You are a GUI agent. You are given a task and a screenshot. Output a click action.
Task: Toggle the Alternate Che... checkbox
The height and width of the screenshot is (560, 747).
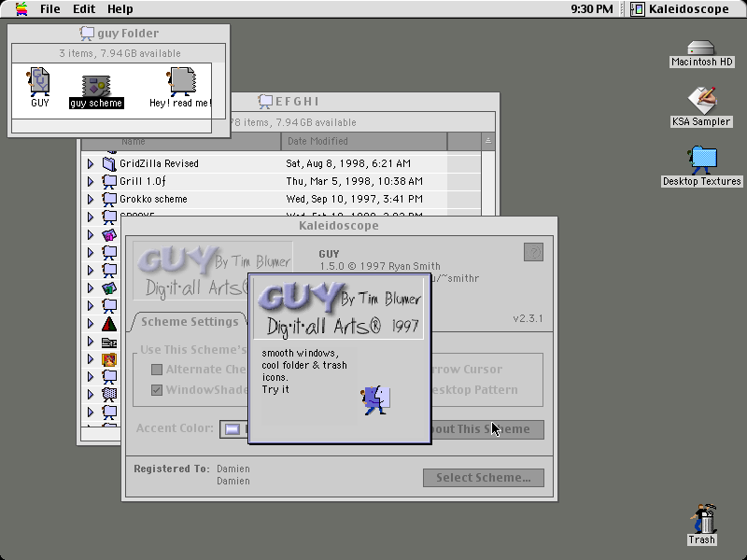click(157, 370)
